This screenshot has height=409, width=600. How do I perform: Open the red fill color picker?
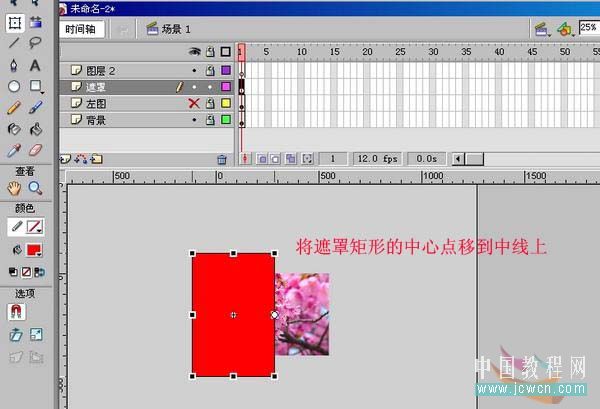34,250
